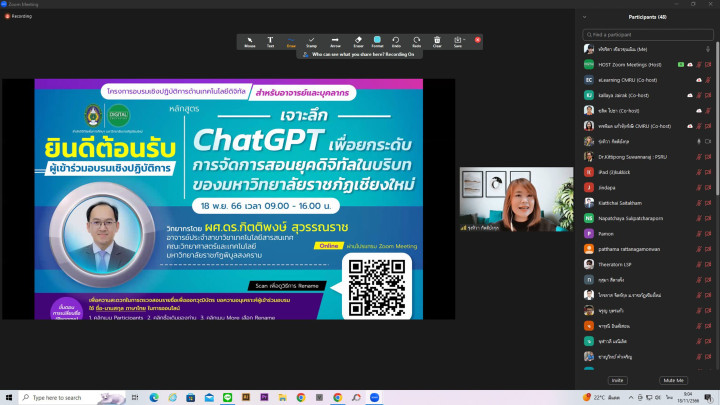
Task: Toggle Dr.Kittipong Suwannaraj's microphone icon
Action: point(699,157)
